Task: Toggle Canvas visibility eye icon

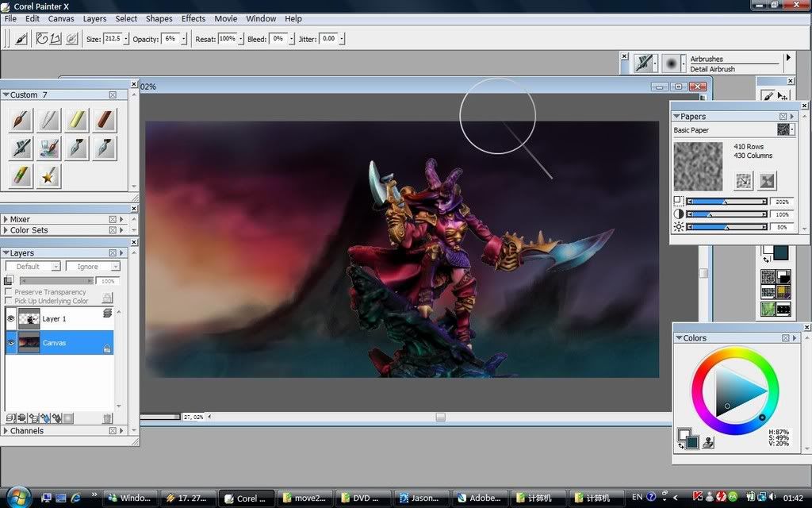Action: tap(11, 343)
